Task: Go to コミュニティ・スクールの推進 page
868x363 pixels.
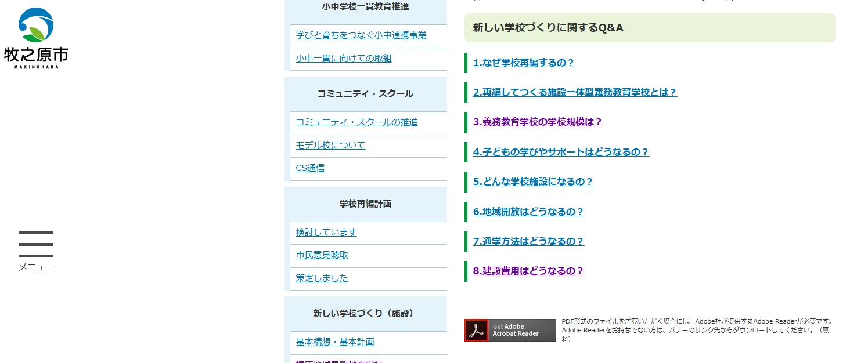Action: click(x=356, y=122)
